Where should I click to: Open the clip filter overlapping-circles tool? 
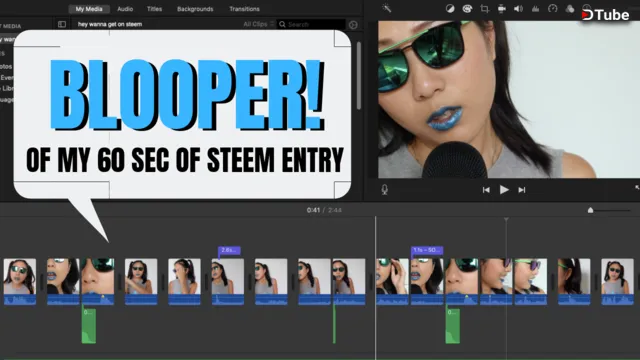(x=570, y=9)
